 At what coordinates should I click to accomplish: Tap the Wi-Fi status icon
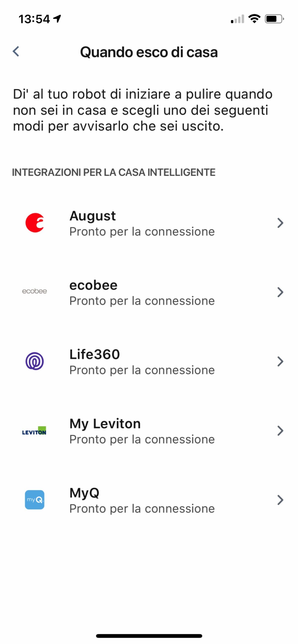click(x=254, y=19)
